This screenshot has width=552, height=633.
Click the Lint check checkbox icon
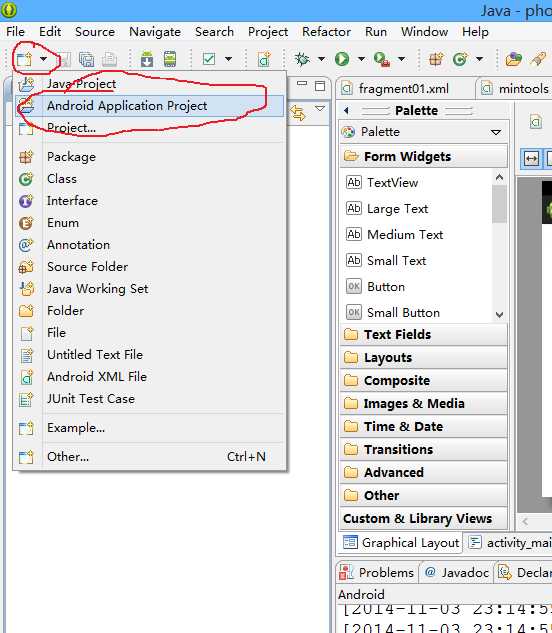point(209,59)
